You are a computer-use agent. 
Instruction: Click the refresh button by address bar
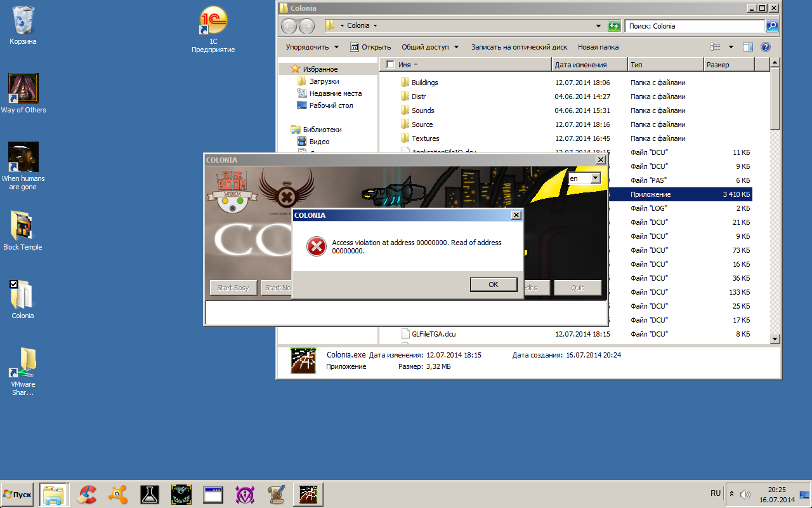[x=613, y=26]
